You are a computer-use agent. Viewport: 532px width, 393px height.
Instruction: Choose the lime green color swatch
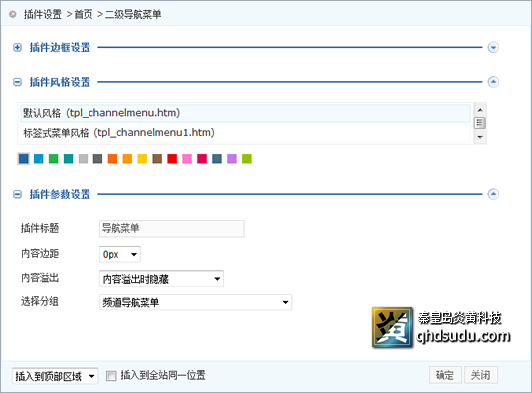(x=247, y=159)
